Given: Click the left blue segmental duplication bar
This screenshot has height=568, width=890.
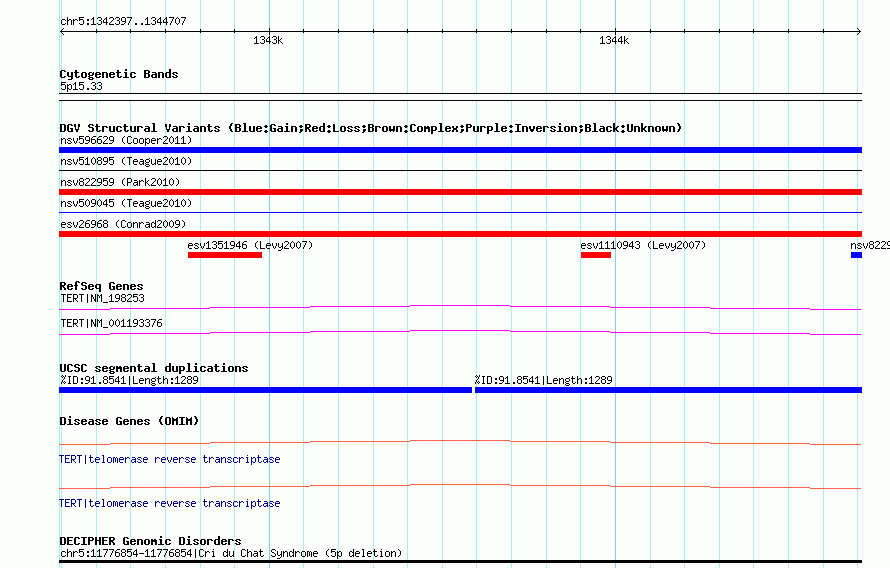Looking at the screenshot, I should tap(265, 390).
